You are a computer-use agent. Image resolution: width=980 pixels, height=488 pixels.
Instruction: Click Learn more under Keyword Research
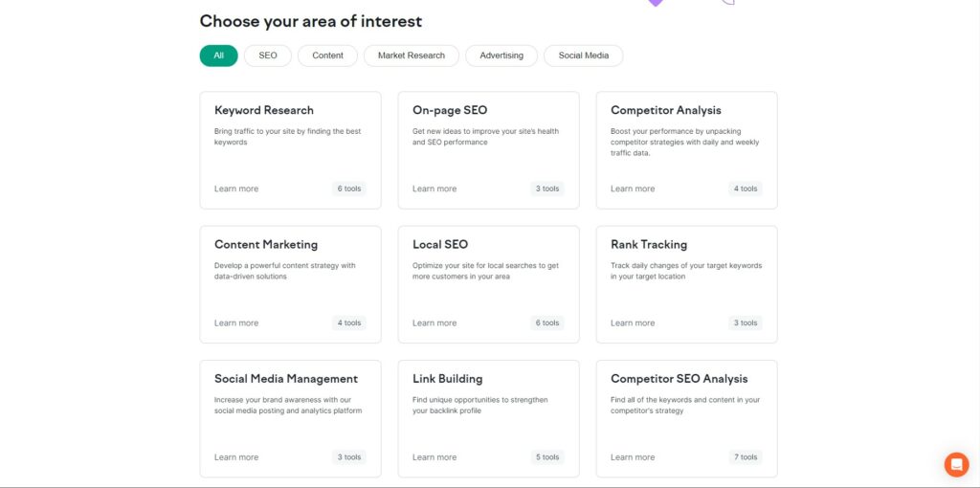(236, 189)
